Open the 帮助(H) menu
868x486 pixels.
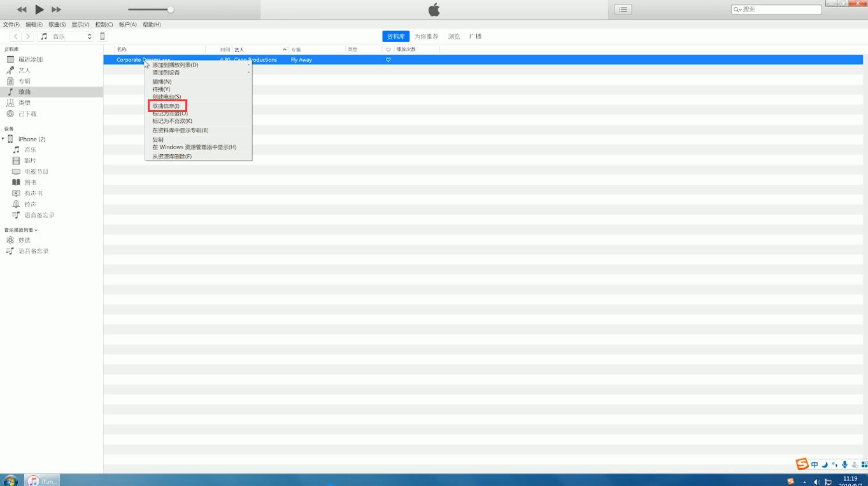tap(152, 25)
